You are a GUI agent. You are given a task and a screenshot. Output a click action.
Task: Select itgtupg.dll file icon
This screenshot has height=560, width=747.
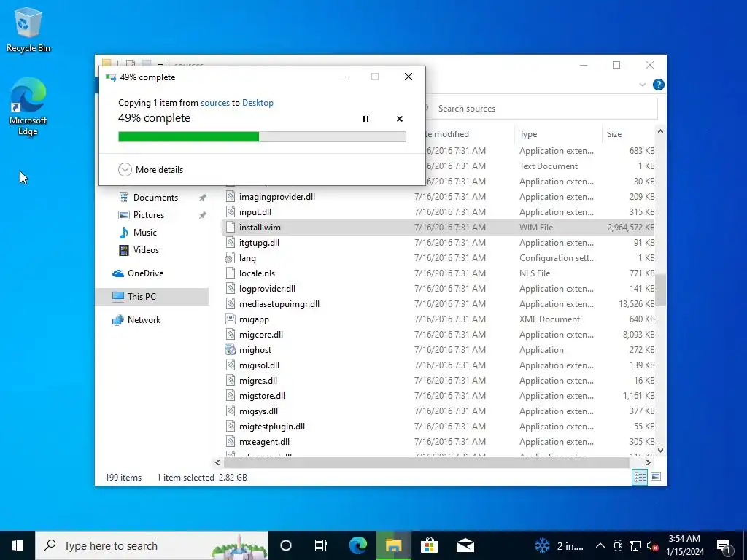231,242
